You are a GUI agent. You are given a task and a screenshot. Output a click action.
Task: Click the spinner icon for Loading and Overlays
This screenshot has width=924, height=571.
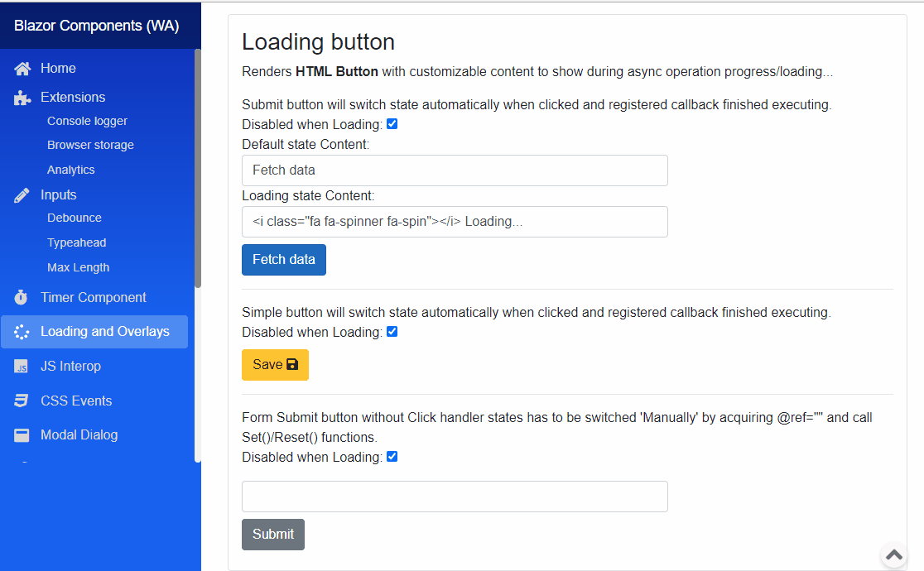point(21,331)
